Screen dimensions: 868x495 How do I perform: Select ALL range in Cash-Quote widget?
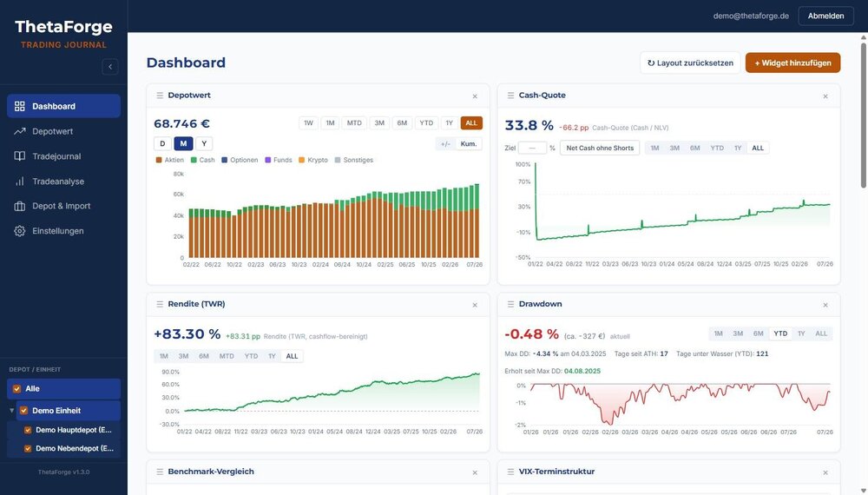click(x=758, y=148)
